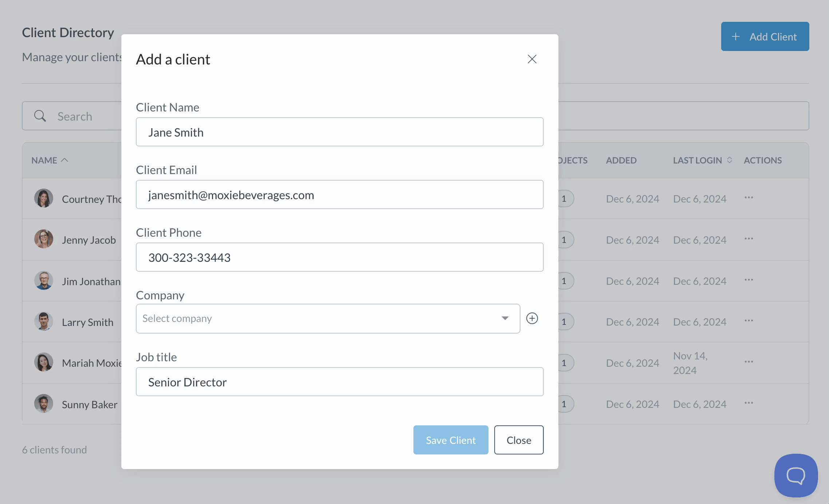Click Jim Jonathan's avatar photo
The height and width of the screenshot is (504, 829).
pos(44,281)
